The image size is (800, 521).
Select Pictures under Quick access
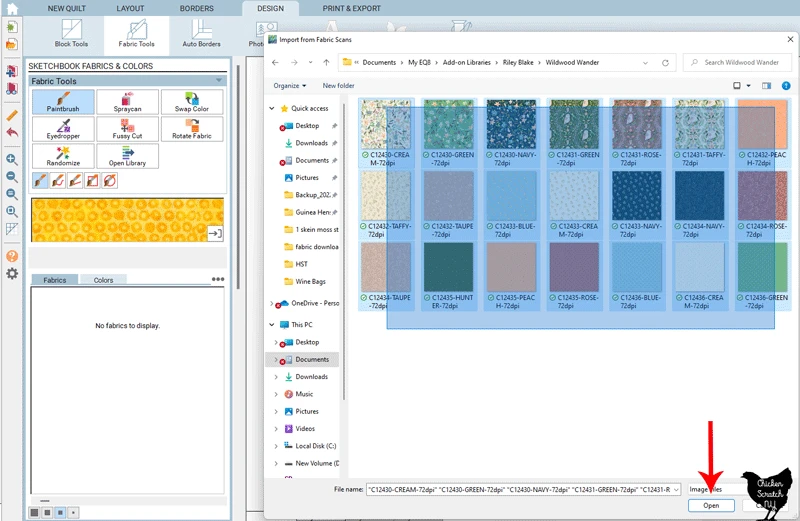[307, 178]
